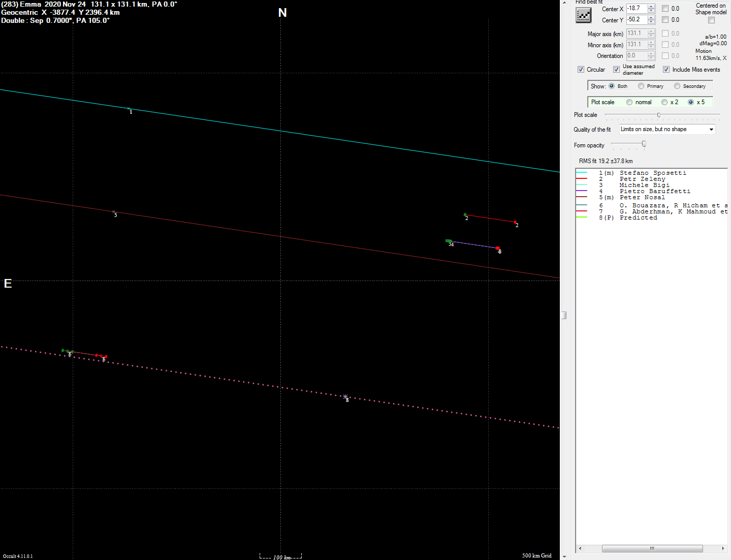Image resolution: width=731 pixels, height=560 pixels.
Task: Select the Petr Zeleny observer row
Action: tap(652, 179)
